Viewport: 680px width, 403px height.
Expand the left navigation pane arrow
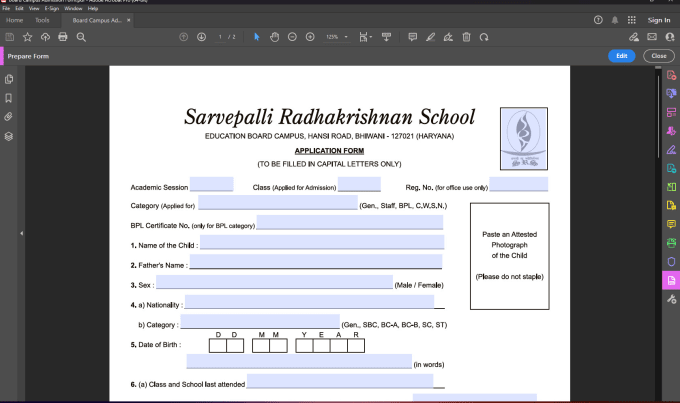pos(22,233)
